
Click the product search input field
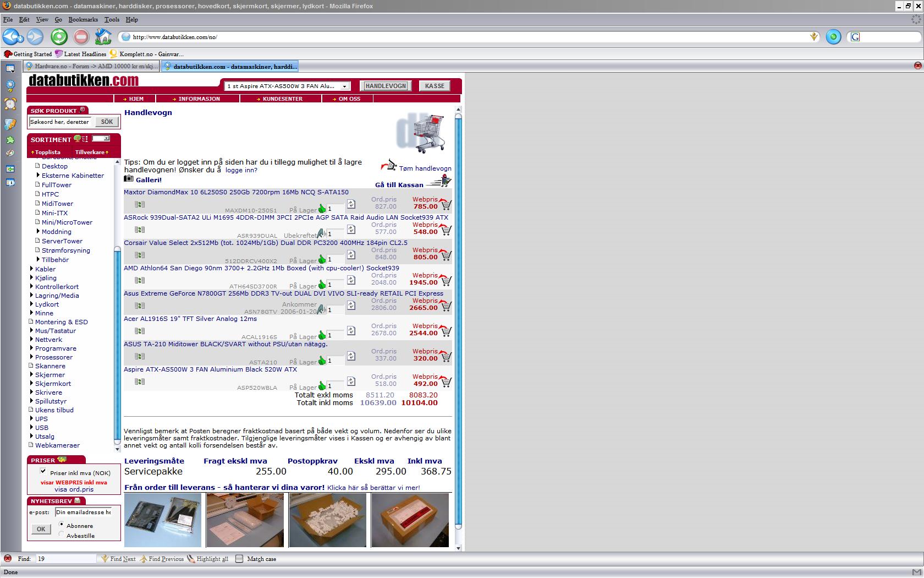pyautogui.click(x=61, y=122)
